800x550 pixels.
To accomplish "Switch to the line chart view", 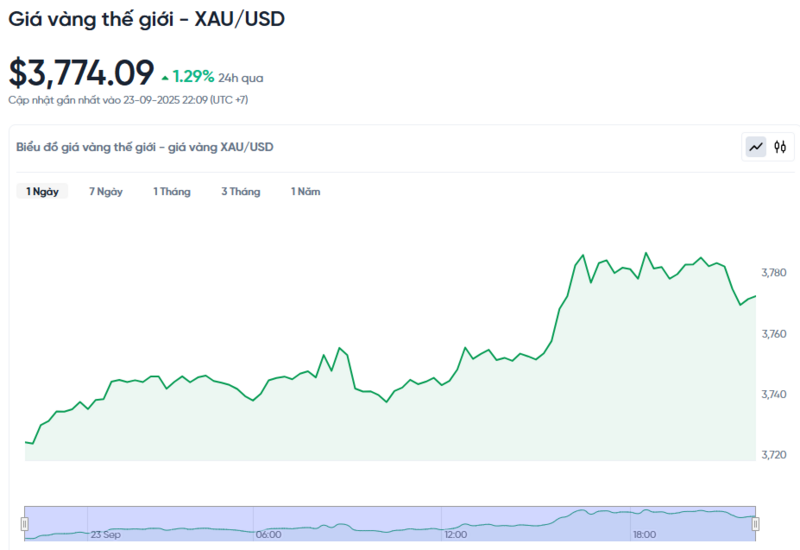I will 755,147.
